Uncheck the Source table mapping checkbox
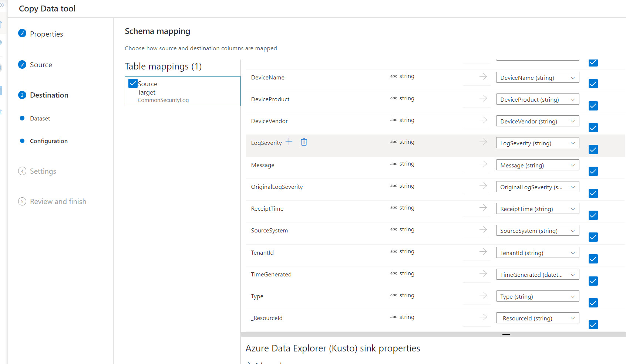Image resolution: width=626 pixels, height=364 pixels. [133, 83]
